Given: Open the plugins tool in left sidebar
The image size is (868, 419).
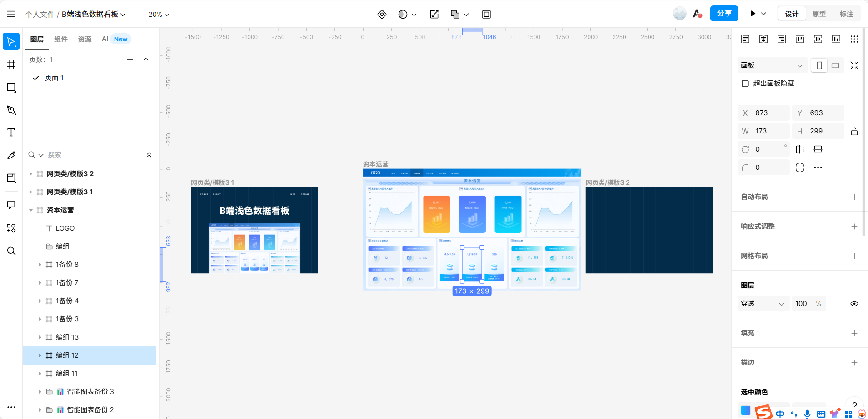Looking at the screenshot, I should pos(11,228).
